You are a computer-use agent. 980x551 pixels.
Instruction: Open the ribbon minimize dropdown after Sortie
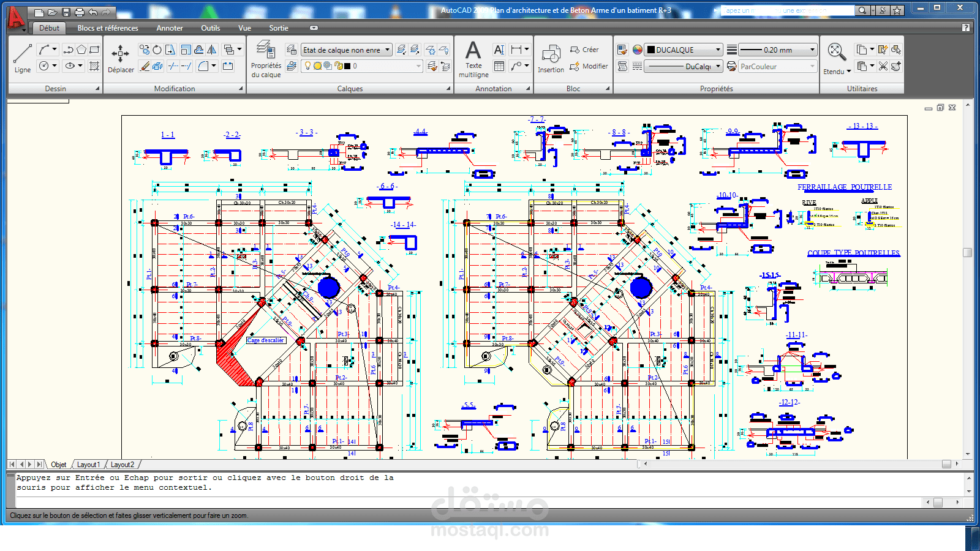click(314, 28)
